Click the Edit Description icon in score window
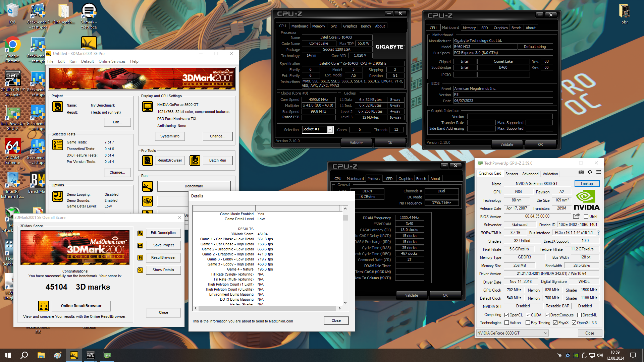Screen dimensions: 644x362 coord(140,233)
